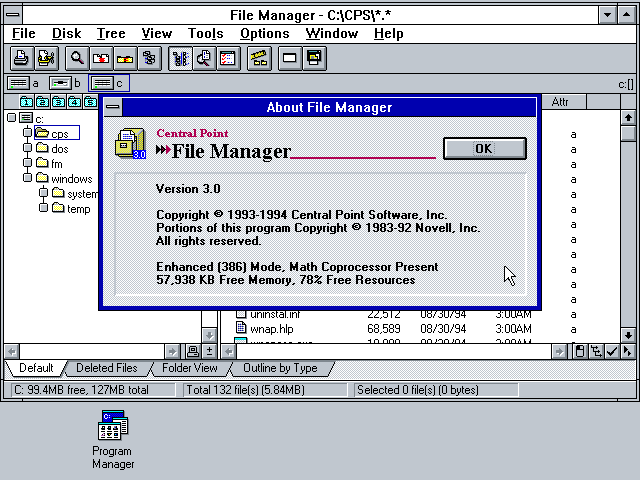
Task: Click numbered folder level 3 icon
Action: pyautogui.click(x=58, y=102)
